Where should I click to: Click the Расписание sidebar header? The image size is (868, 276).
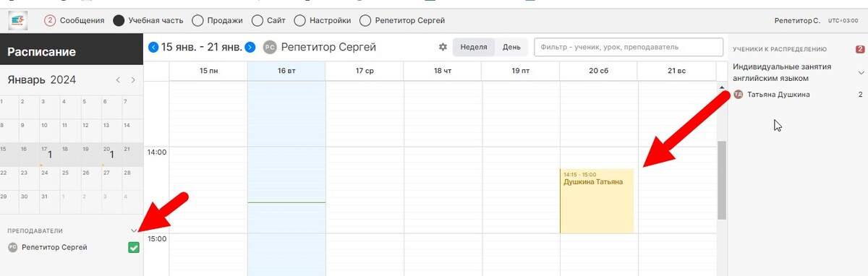72,52
